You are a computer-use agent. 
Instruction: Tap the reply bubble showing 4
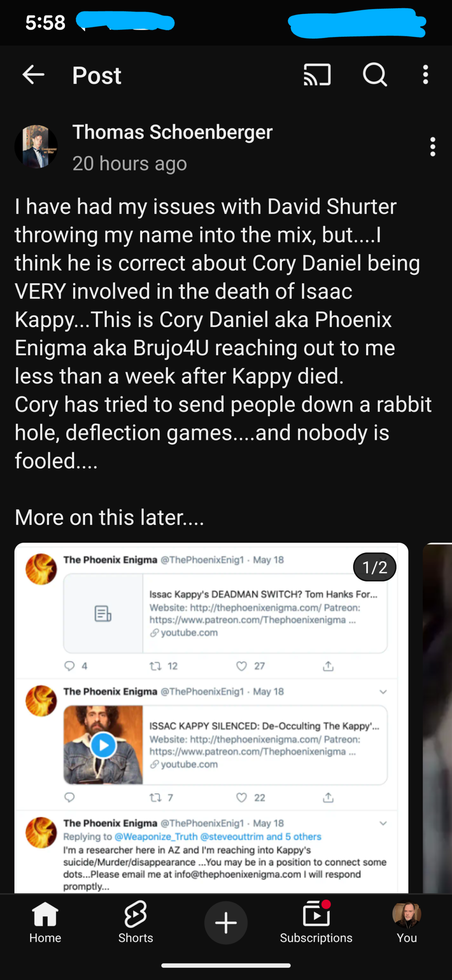[x=69, y=666]
